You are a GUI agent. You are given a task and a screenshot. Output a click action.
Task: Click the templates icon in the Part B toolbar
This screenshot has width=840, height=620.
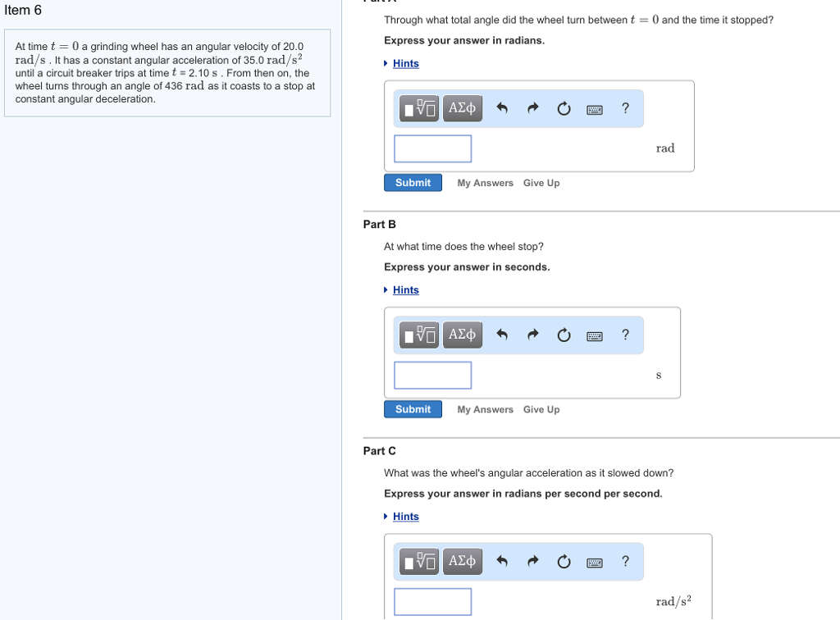(420, 335)
